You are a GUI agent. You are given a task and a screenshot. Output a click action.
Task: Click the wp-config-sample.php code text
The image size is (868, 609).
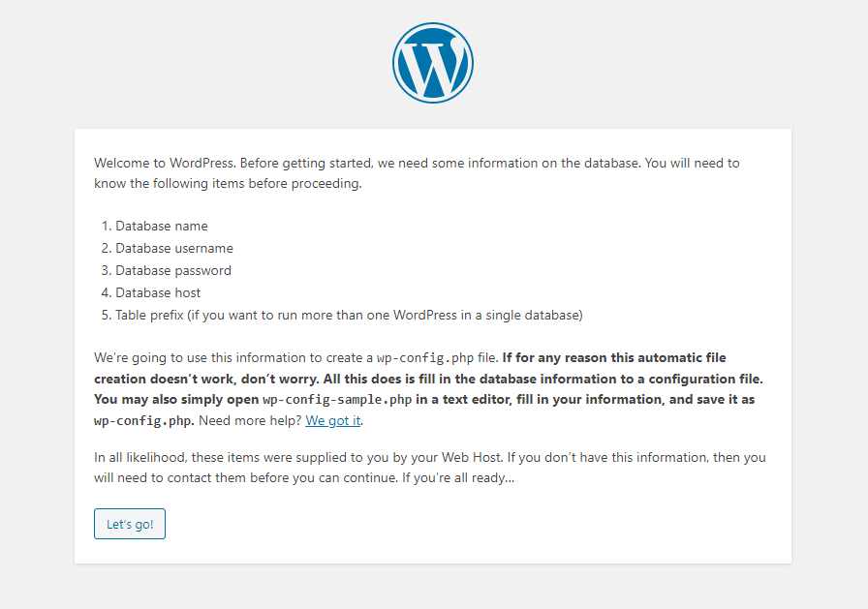(337, 399)
